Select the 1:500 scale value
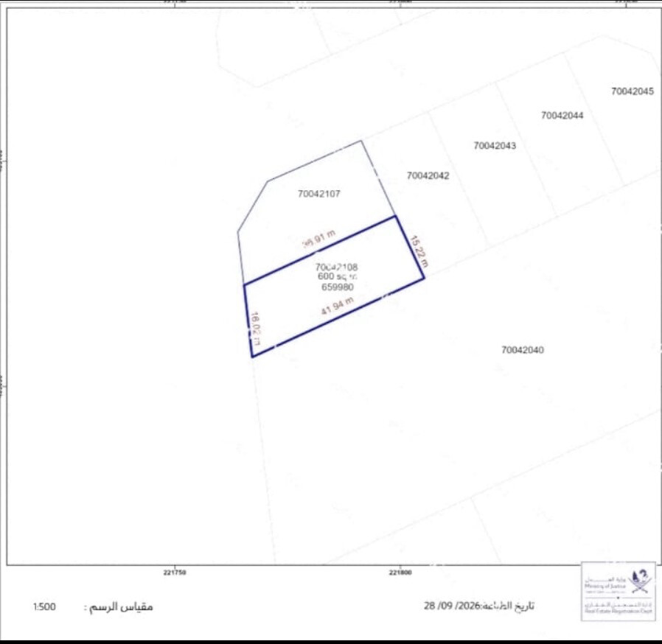 (x=44, y=607)
